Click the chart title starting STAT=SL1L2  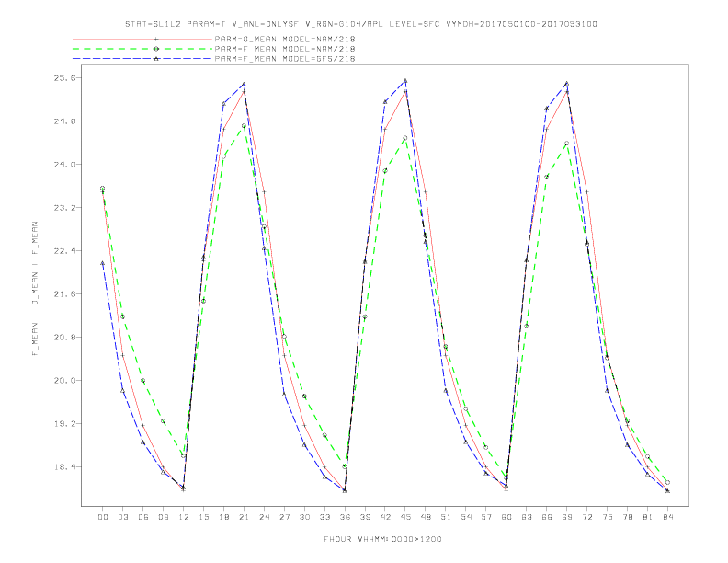[360, 24]
